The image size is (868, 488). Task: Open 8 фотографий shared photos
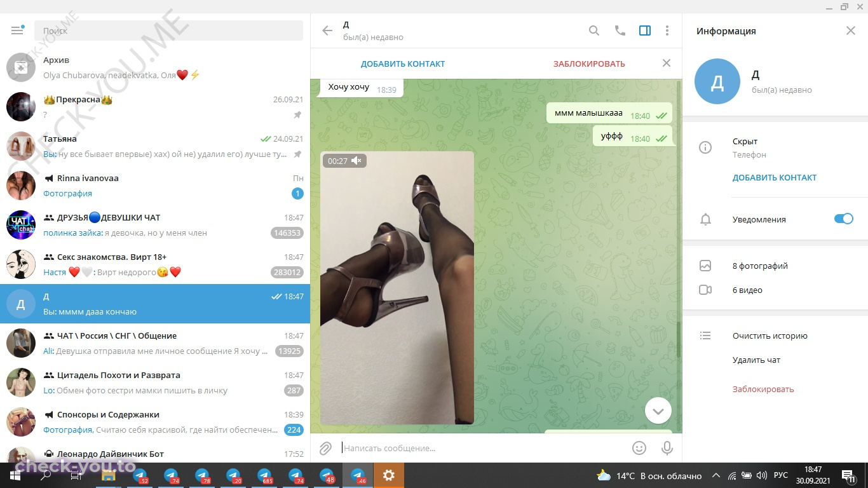point(760,266)
